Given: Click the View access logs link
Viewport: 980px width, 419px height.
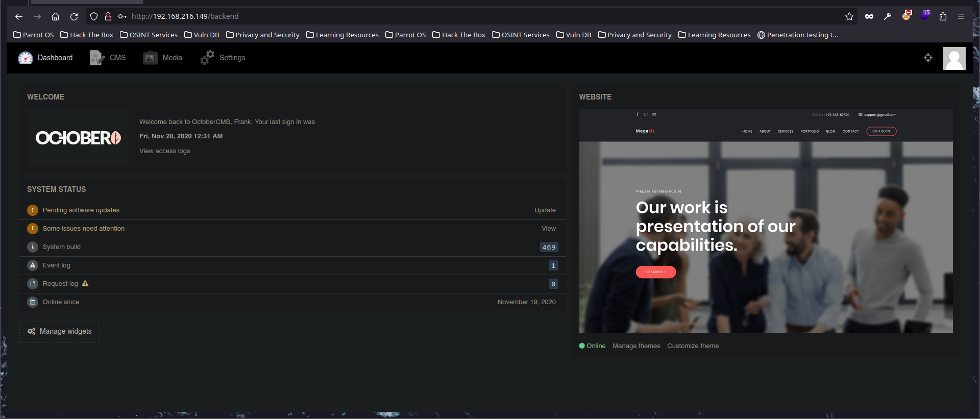Looking at the screenshot, I should pos(164,151).
